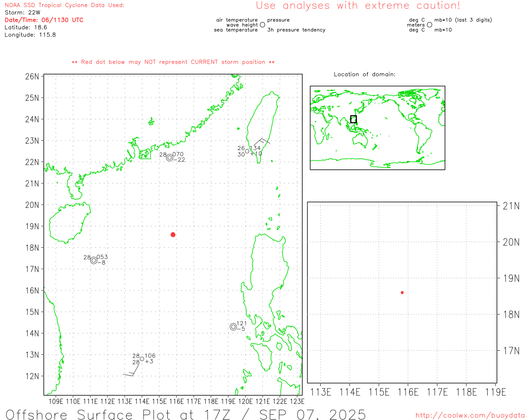Click the legend station circle beside 'wave height'
Image resolution: width=525 pixels, height=420 pixels.
pyautogui.click(x=262, y=25)
